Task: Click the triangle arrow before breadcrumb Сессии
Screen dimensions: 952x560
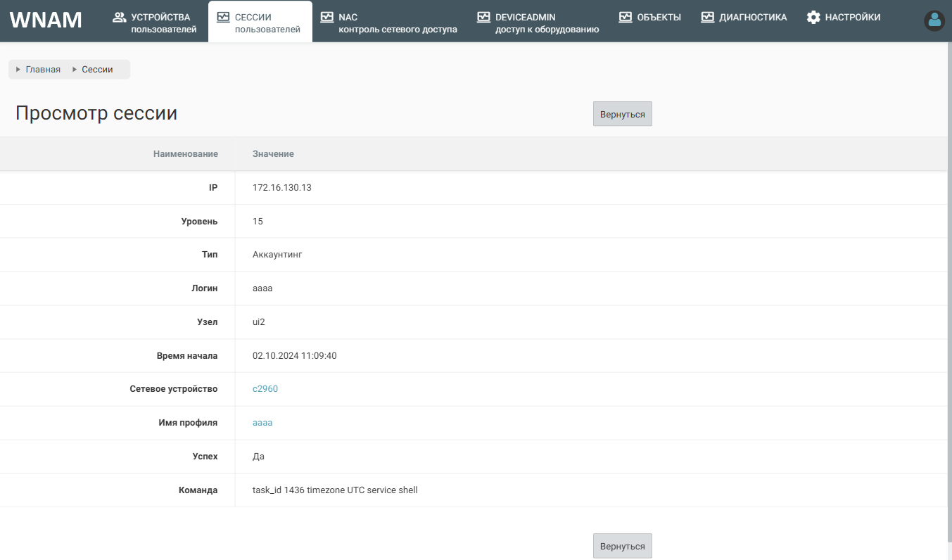Action: pyautogui.click(x=75, y=70)
